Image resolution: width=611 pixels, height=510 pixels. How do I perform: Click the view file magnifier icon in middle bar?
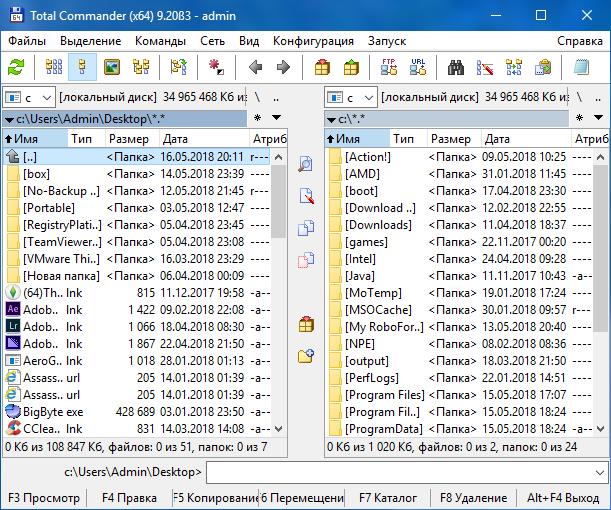coord(306,165)
